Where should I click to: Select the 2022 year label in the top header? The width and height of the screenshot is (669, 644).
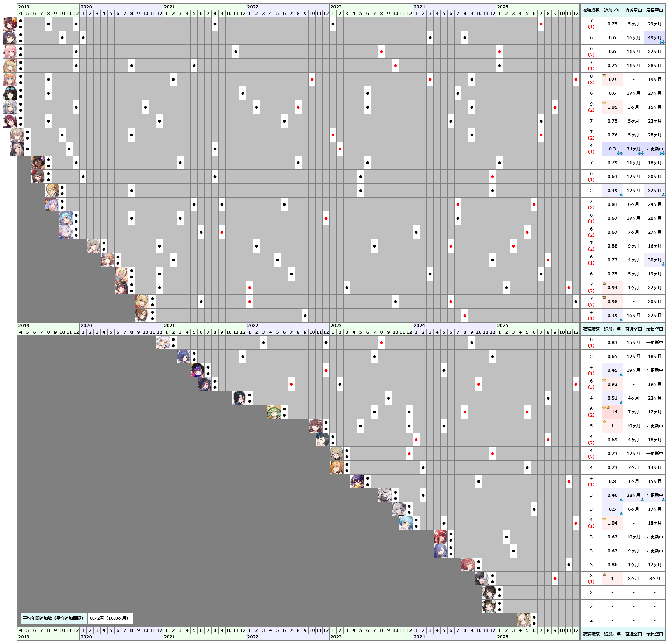click(253, 7)
